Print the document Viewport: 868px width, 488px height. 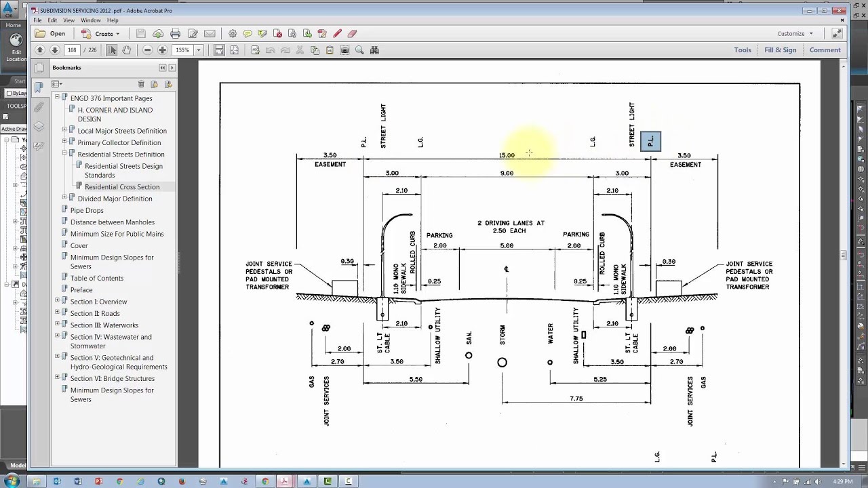(x=176, y=33)
